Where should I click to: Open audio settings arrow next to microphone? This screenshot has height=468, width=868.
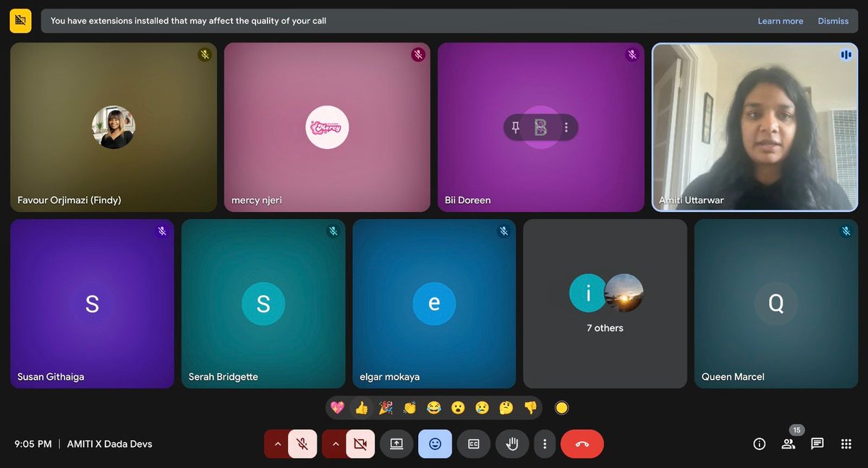click(277, 444)
